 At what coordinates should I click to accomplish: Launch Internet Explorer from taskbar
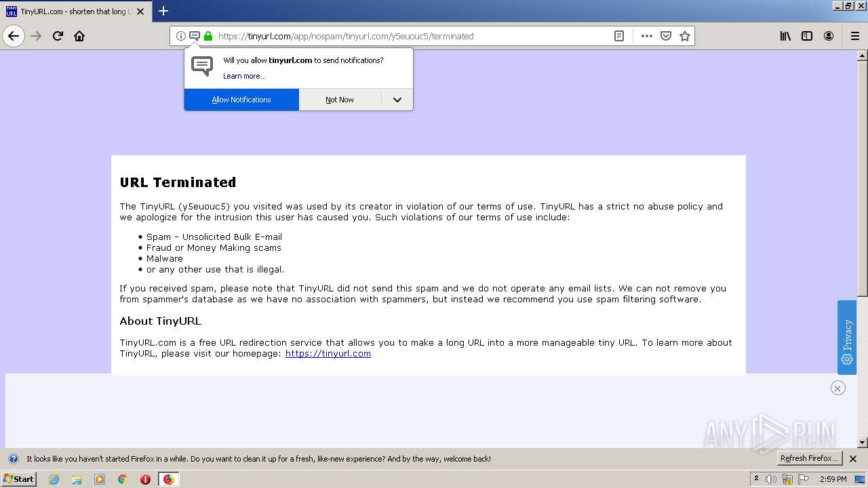tap(54, 479)
